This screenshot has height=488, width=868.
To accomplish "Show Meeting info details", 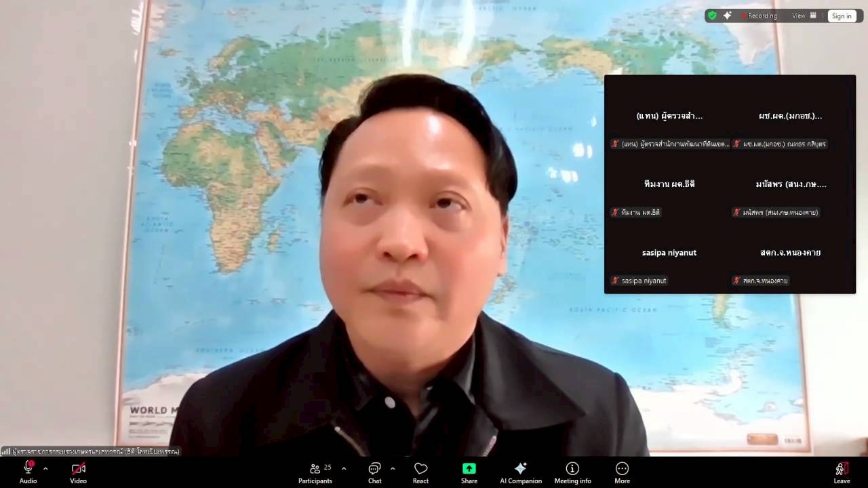I will pos(572,472).
